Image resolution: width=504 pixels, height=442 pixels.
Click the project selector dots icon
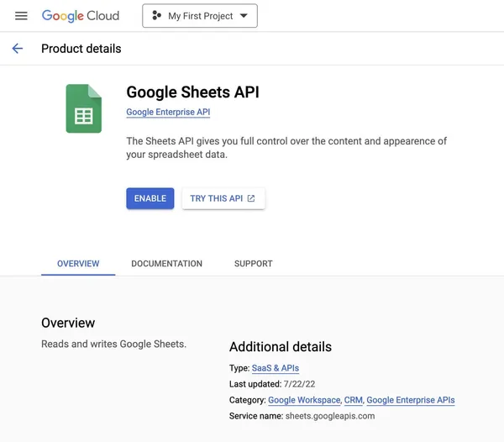click(x=156, y=15)
